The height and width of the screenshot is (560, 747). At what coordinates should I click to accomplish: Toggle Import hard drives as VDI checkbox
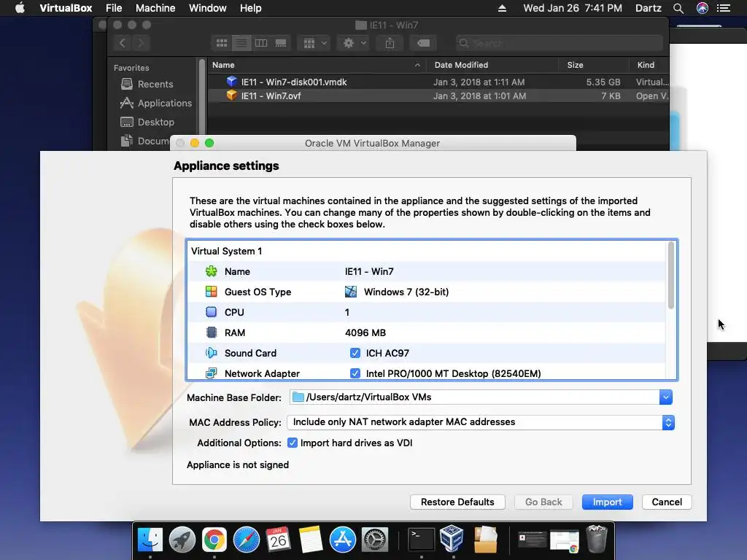coord(293,443)
